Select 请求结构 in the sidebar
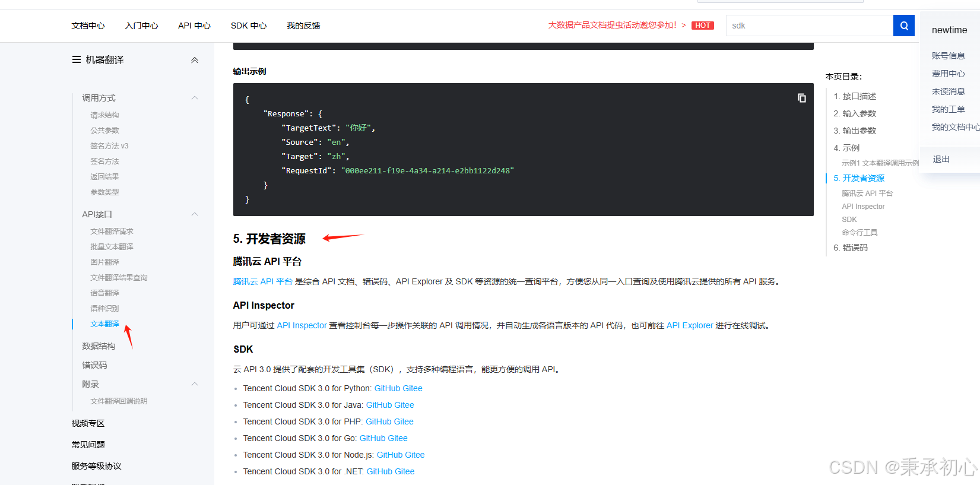 coord(104,115)
